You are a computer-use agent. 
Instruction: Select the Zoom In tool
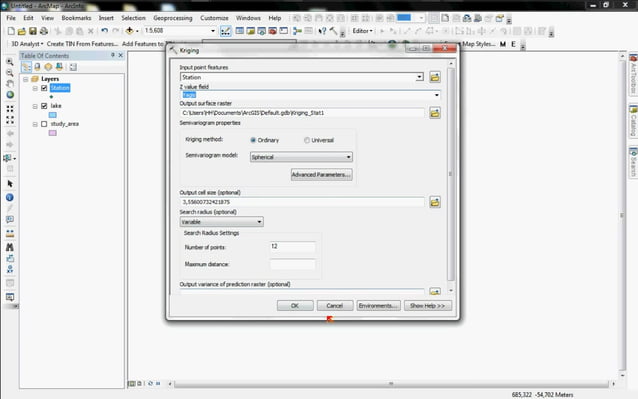pyautogui.click(x=10, y=62)
